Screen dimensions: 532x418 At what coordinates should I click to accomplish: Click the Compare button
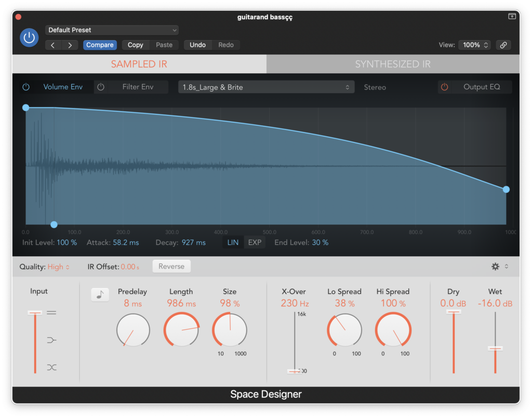coord(100,45)
